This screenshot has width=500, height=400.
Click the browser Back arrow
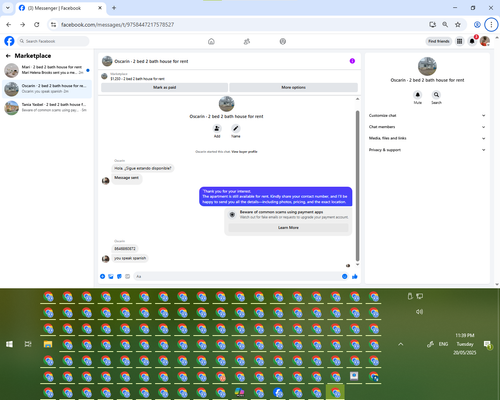point(9,25)
